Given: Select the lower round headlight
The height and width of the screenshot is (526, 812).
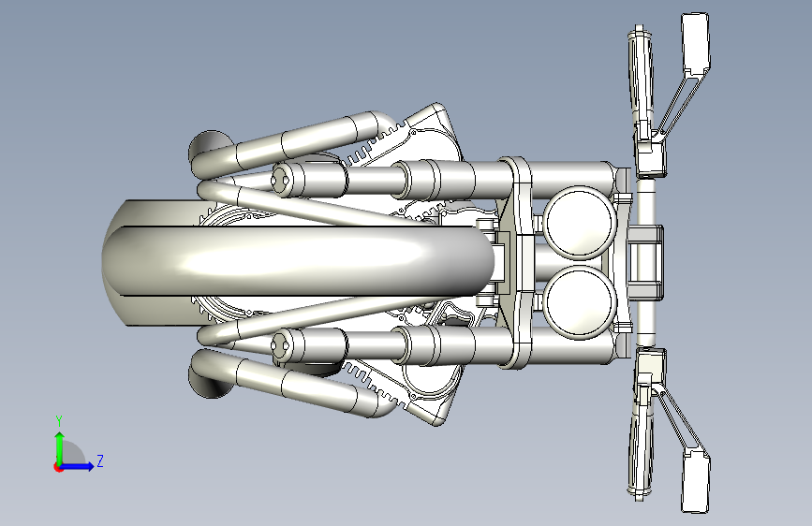Looking at the screenshot, I should [580, 303].
